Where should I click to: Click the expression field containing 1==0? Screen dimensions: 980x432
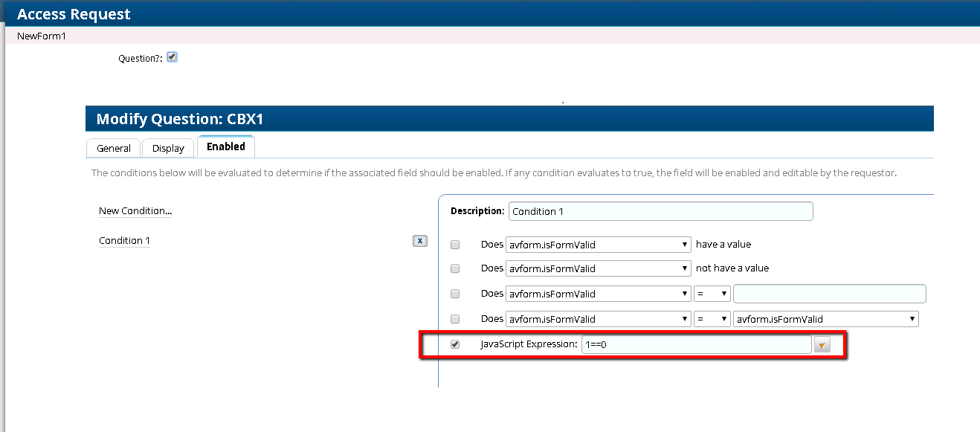(696, 344)
